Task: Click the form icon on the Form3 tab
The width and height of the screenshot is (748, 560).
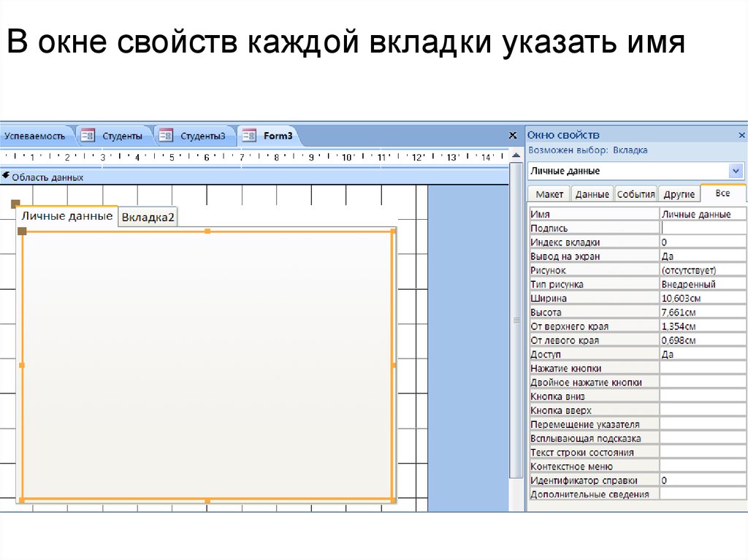Action: click(249, 136)
